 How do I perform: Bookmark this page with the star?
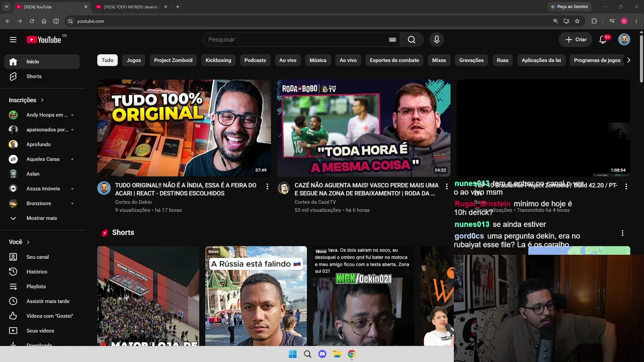[577, 21]
